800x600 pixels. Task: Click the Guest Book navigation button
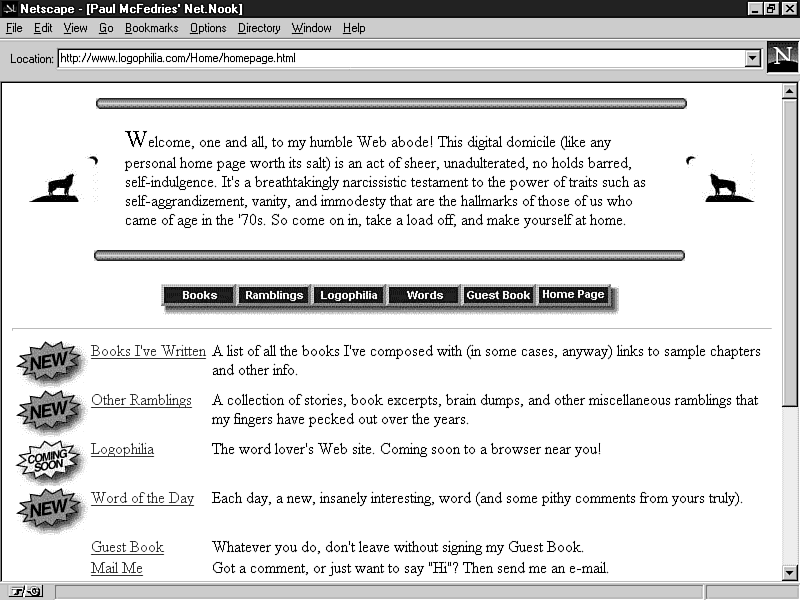click(498, 295)
